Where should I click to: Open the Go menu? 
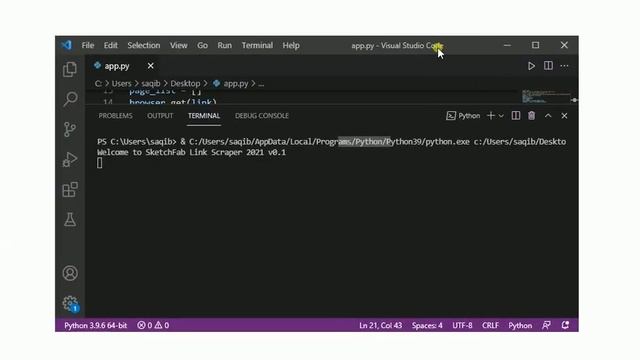click(202, 45)
